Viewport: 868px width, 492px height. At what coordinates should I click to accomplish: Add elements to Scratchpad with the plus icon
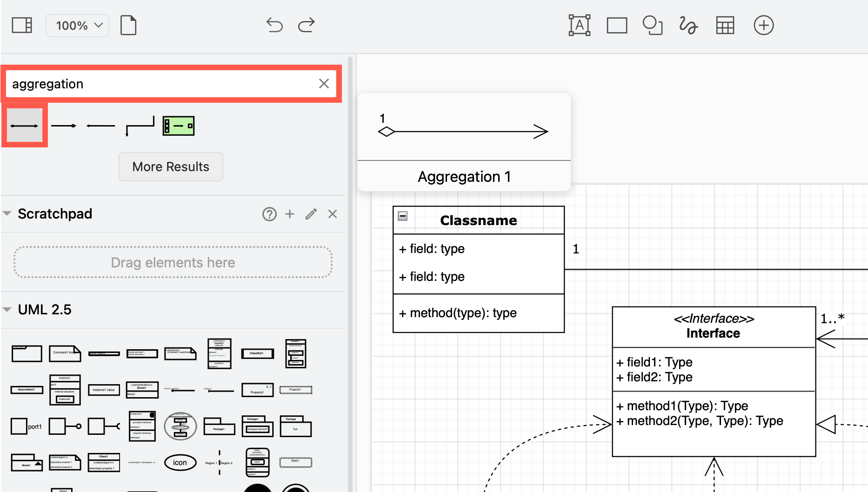point(290,214)
